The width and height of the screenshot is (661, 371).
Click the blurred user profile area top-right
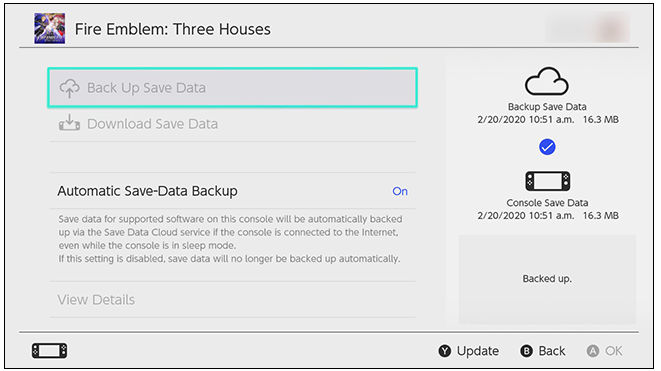tap(588, 28)
